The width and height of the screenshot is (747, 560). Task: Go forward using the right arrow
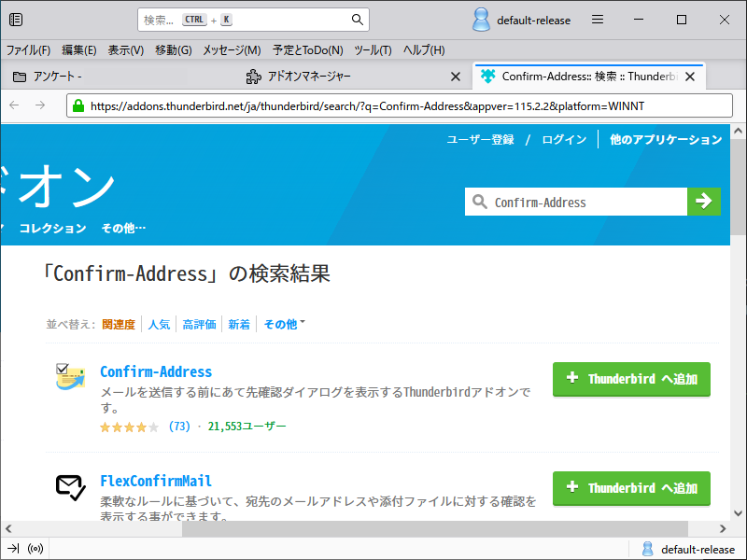(40, 105)
